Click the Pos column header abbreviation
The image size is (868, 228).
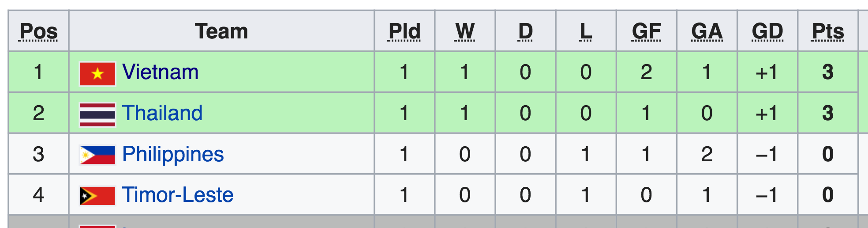tap(39, 31)
